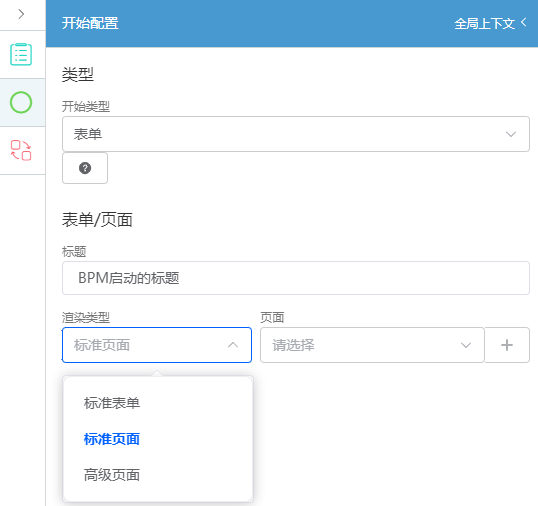
Task: Focus the 标题 input field
Action: click(296, 278)
